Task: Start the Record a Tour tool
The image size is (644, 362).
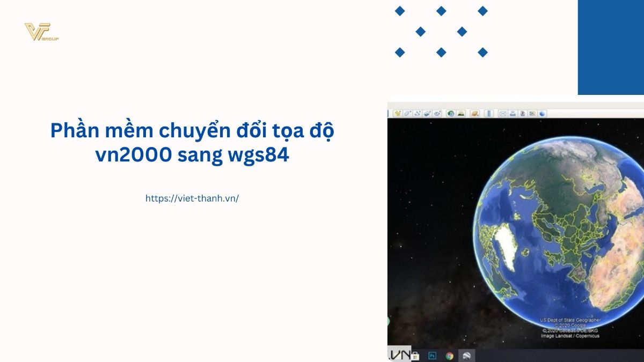Action: pyautogui.click(x=437, y=113)
